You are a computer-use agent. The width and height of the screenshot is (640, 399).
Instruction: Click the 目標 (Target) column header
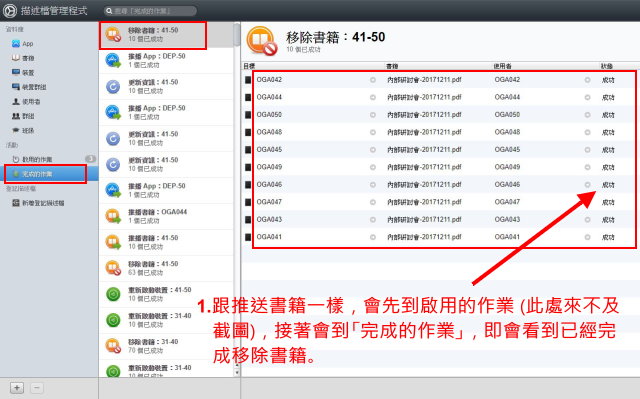pos(249,66)
